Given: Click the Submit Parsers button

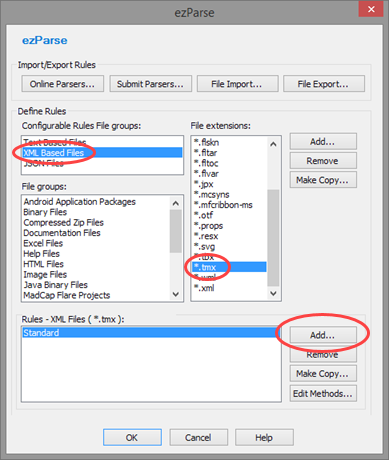Looking at the screenshot, I should pyautogui.click(x=150, y=84).
